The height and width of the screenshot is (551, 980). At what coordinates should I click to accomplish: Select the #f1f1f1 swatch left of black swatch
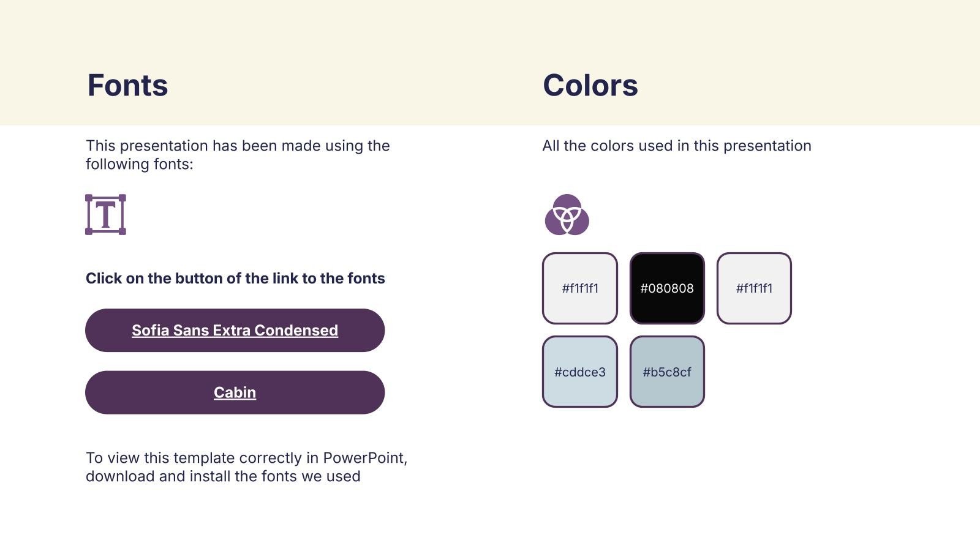tap(579, 288)
